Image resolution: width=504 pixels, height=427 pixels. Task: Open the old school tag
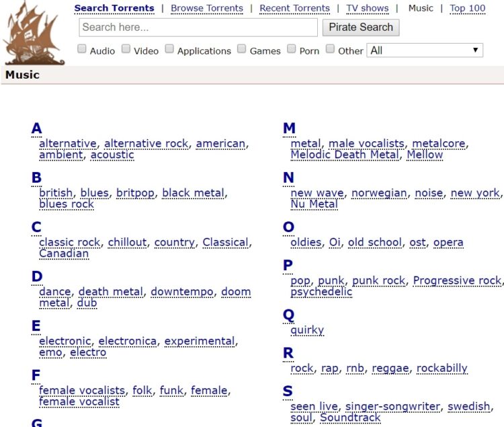coord(375,242)
